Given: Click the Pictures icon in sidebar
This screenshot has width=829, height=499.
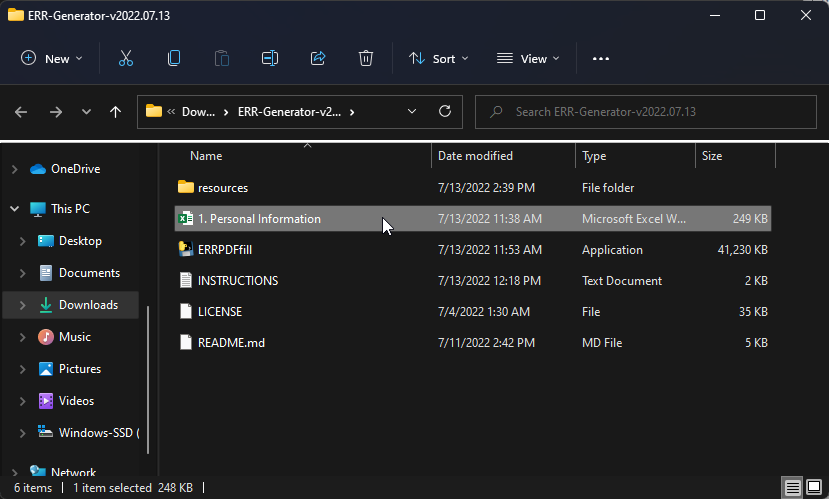Looking at the screenshot, I should [46, 369].
